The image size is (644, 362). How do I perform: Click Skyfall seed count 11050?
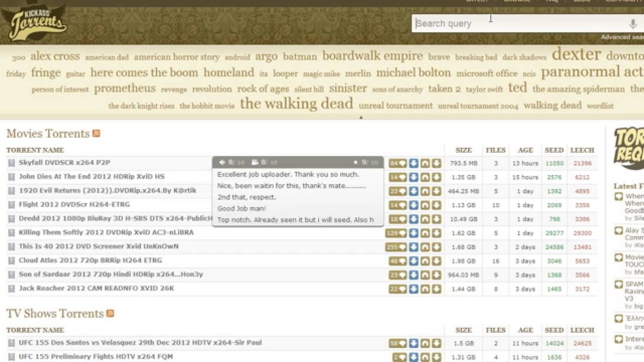tap(554, 163)
